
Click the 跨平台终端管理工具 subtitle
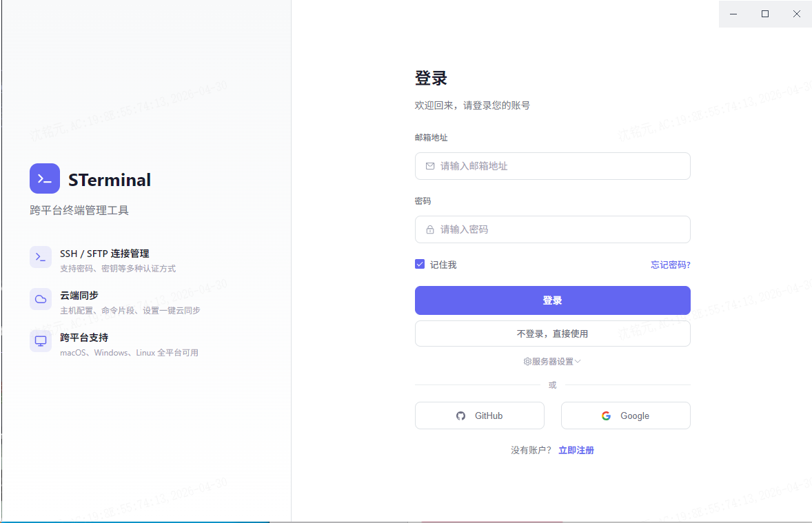[79, 210]
